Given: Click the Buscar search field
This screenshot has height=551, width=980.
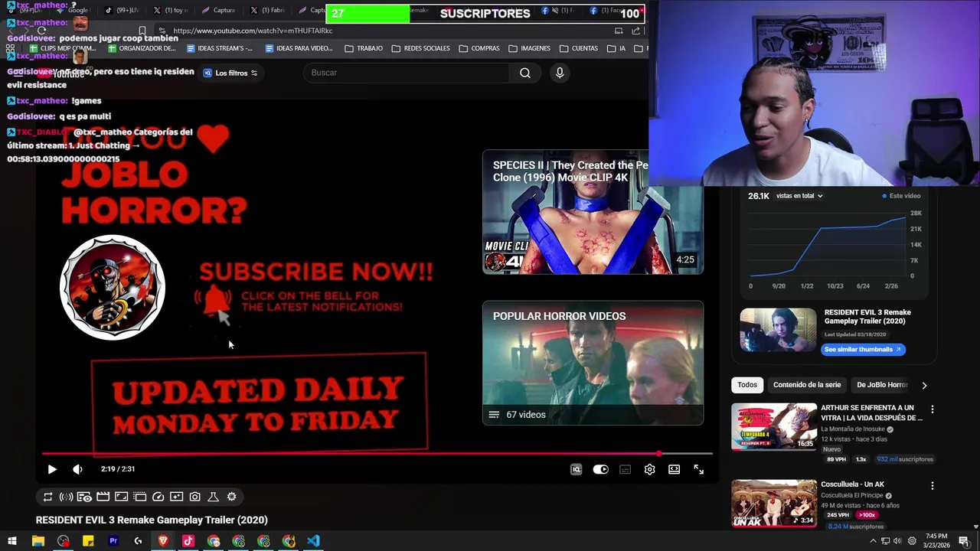Looking at the screenshot, I should coord(407,73).
